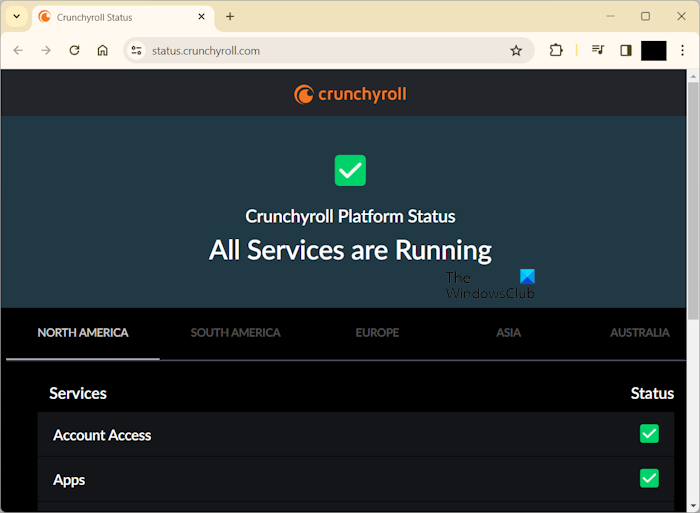Click the scrollbar down arrow
700x513 pixels.
693,506
